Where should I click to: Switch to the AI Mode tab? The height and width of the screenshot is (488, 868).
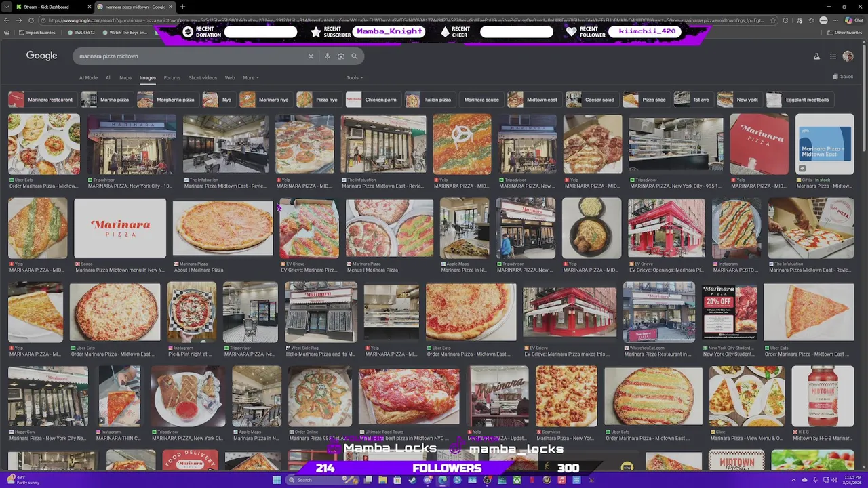point(88,78)
